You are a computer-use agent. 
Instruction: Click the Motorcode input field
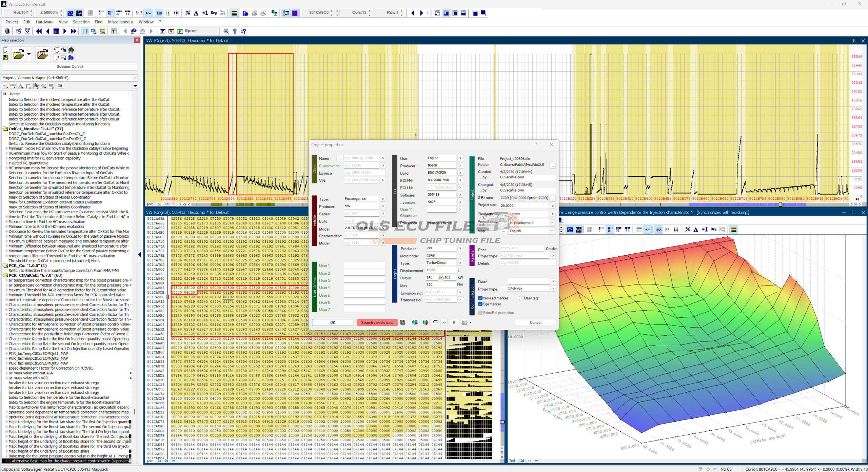[x=440, y=255]
